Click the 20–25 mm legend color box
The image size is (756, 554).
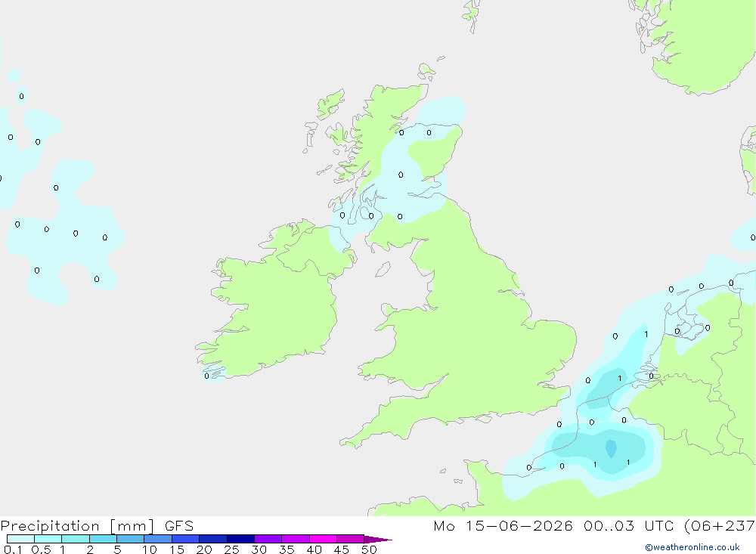pos(213,539)
